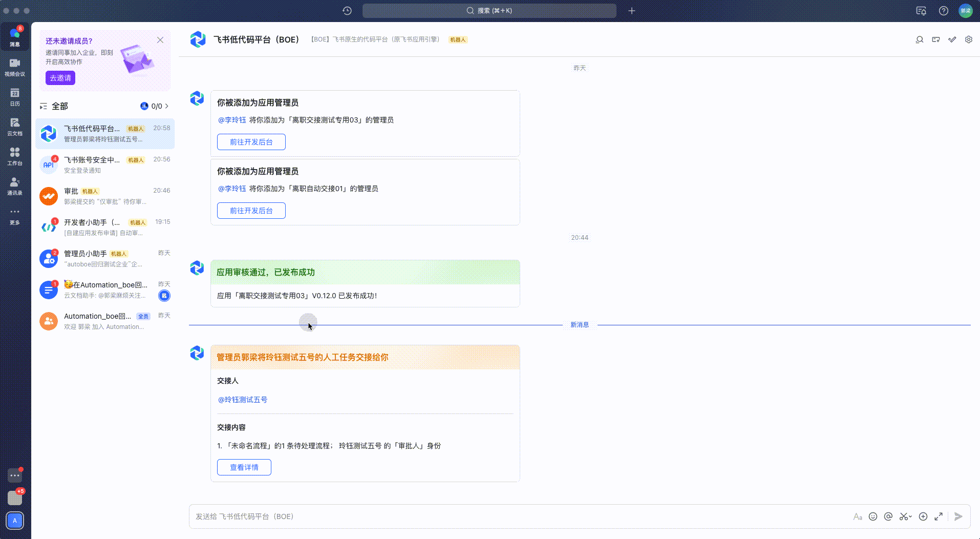Click the bot avatar beside 应用审核通过 message

click(x=197, y=268)
